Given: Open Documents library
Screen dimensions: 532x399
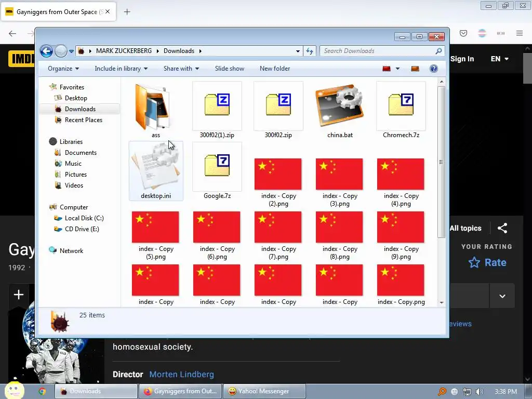Looking at the screenshot, I should (x=81, y=153).
